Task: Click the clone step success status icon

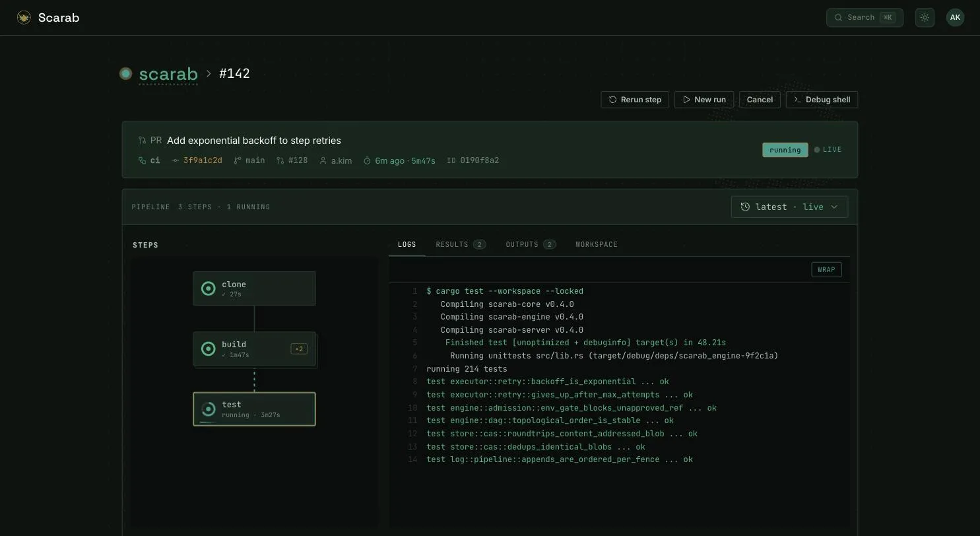Action: click(208, 288)
